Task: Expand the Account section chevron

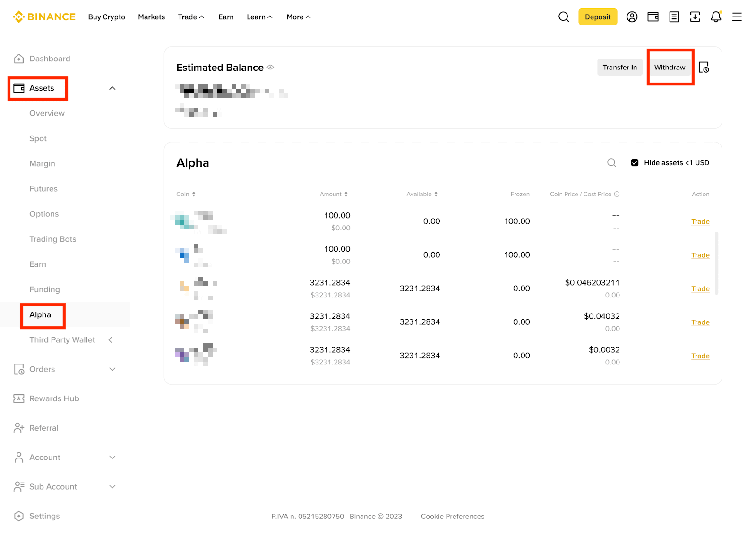Action: (112, 457)
